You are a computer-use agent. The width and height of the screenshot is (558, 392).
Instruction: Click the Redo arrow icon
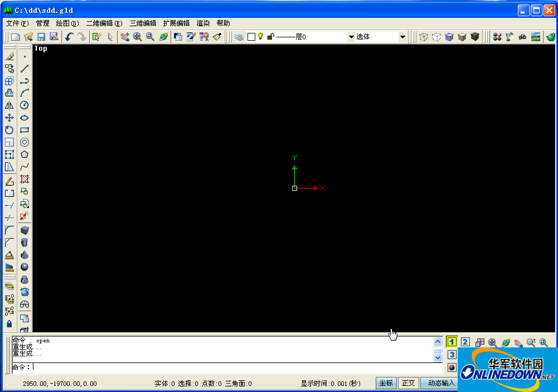pos(82,37)
